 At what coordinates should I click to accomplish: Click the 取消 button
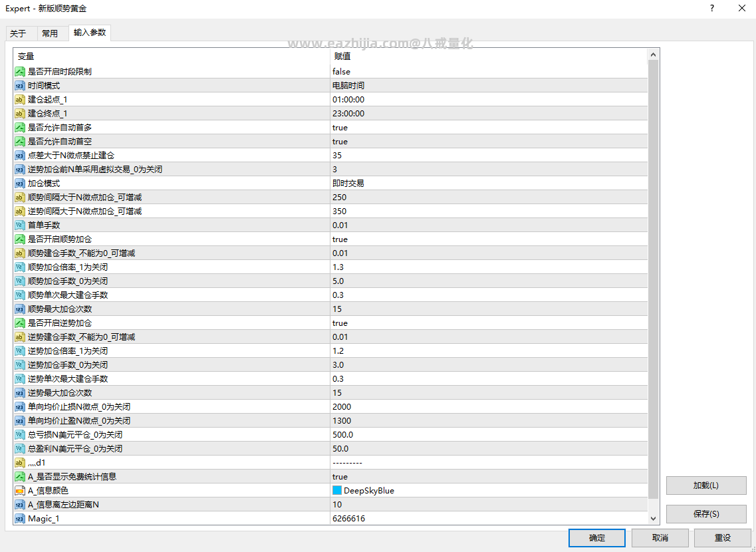tap(660, 538)
